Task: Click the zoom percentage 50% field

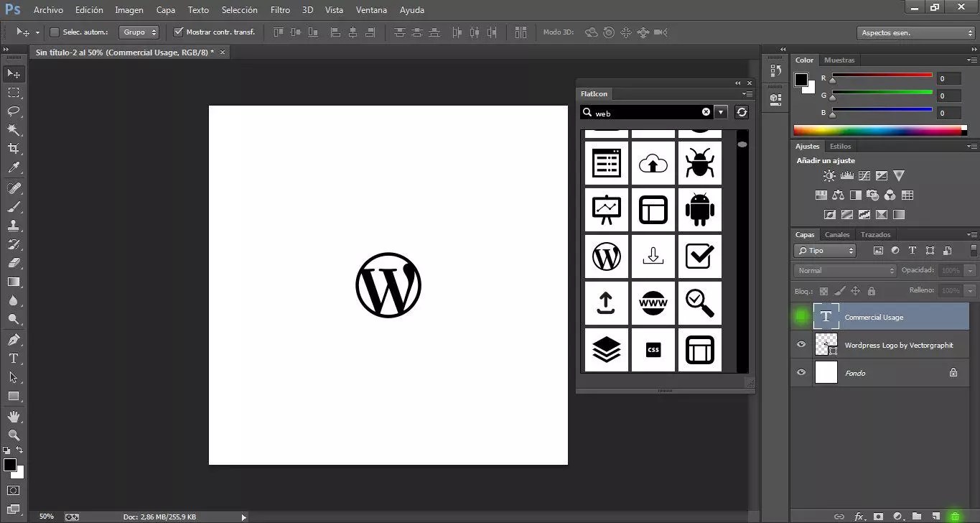Action: click(x=46, y=517)
